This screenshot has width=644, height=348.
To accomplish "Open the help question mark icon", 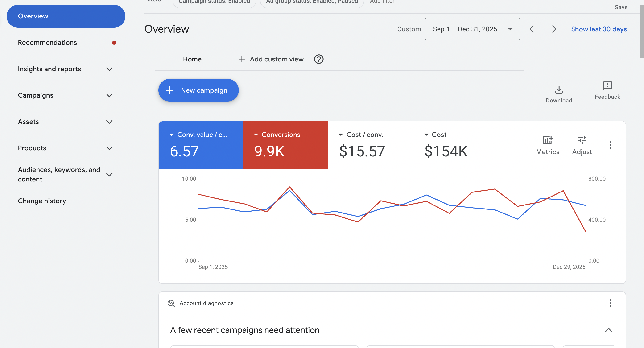I will (318, 59).
